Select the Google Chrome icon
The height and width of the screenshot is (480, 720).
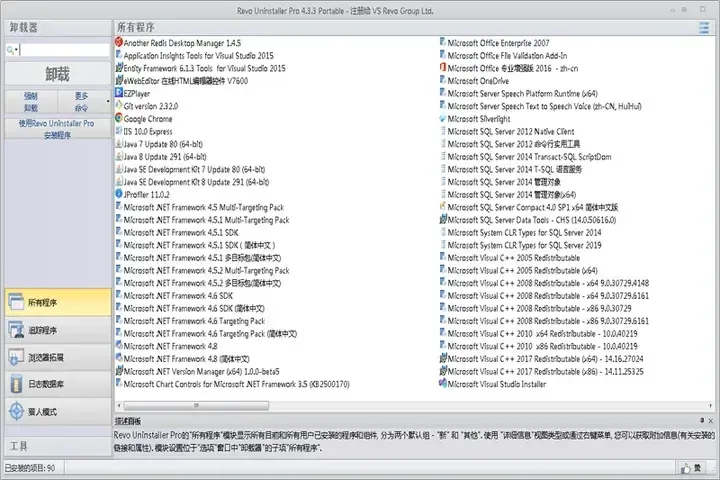coord(119,118)
